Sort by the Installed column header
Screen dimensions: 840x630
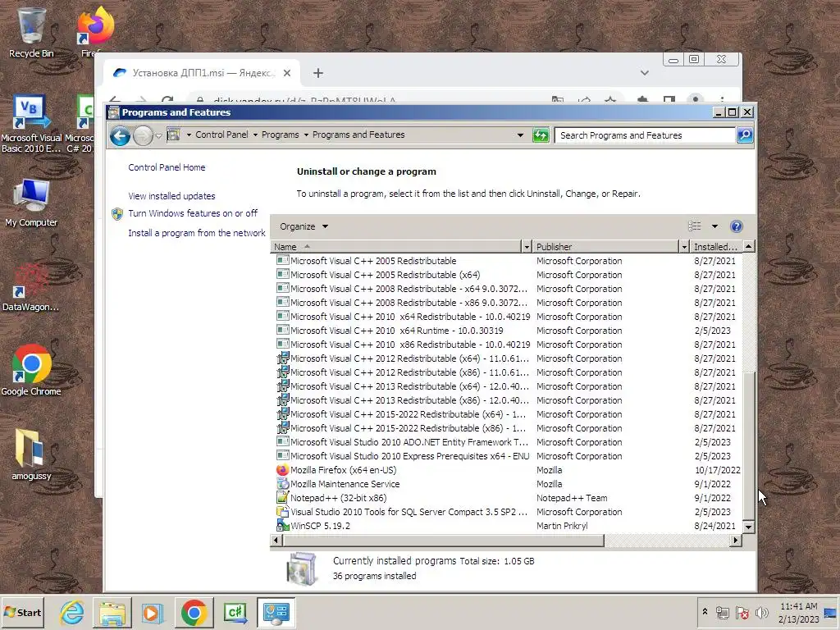[x=715, y=246]
